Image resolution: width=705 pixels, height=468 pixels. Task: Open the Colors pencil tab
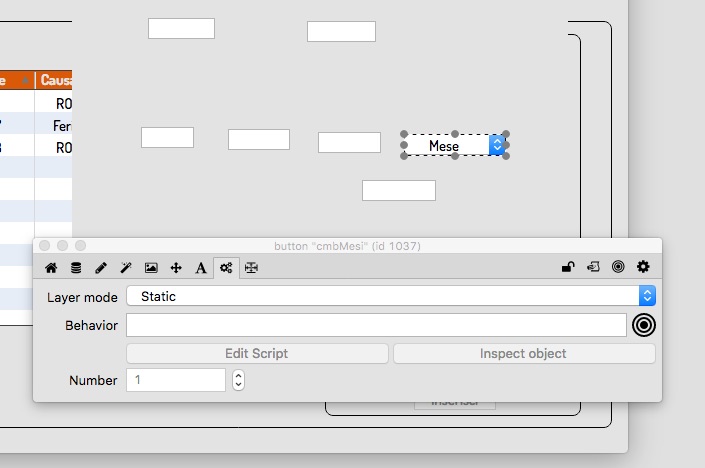[101, 268]
